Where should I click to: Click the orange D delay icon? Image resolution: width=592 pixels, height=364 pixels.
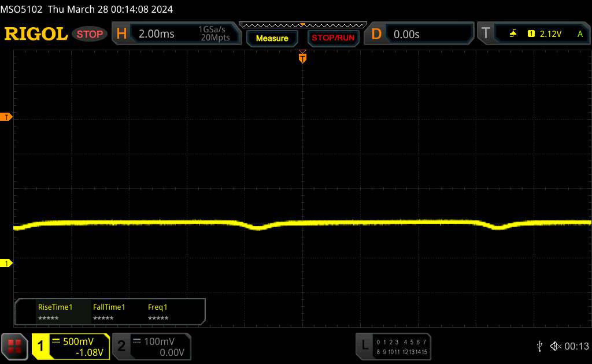point(376,34)
